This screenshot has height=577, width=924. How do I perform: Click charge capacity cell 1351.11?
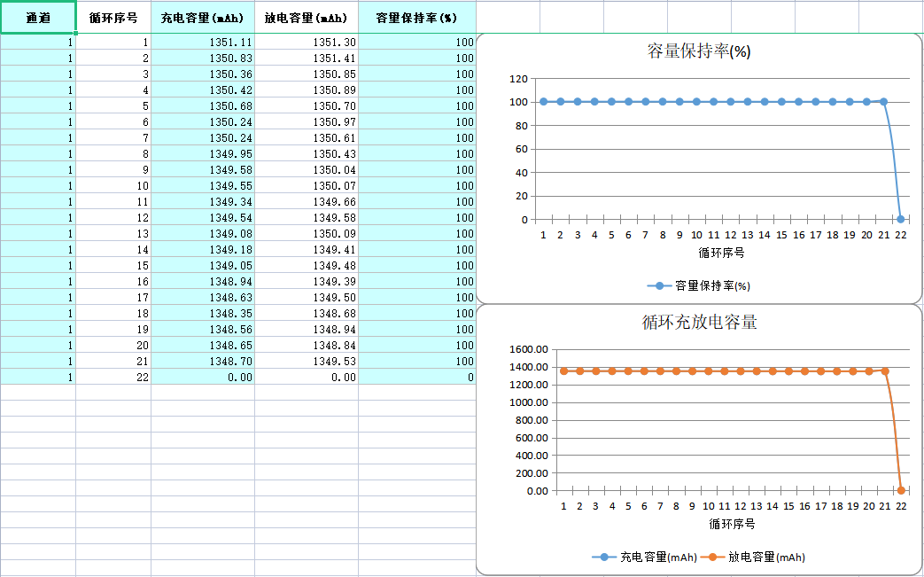[x=203, y=42]
